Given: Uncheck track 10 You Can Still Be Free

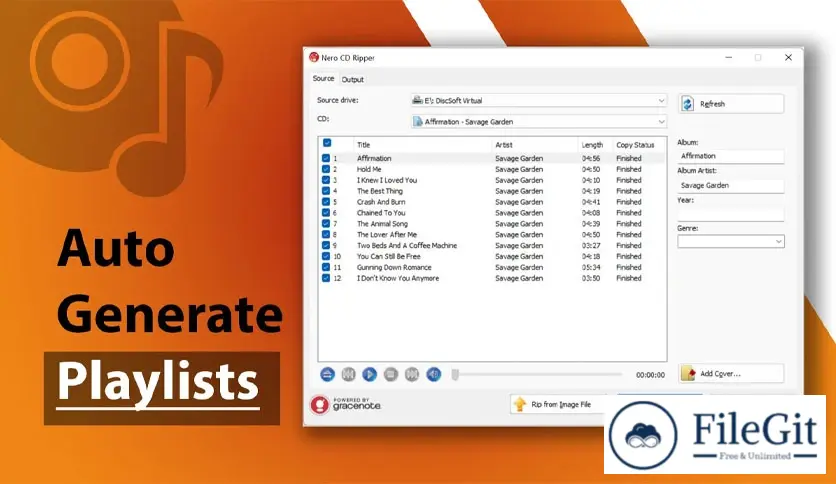Looking at the screenshot, I should pos(326,256).
